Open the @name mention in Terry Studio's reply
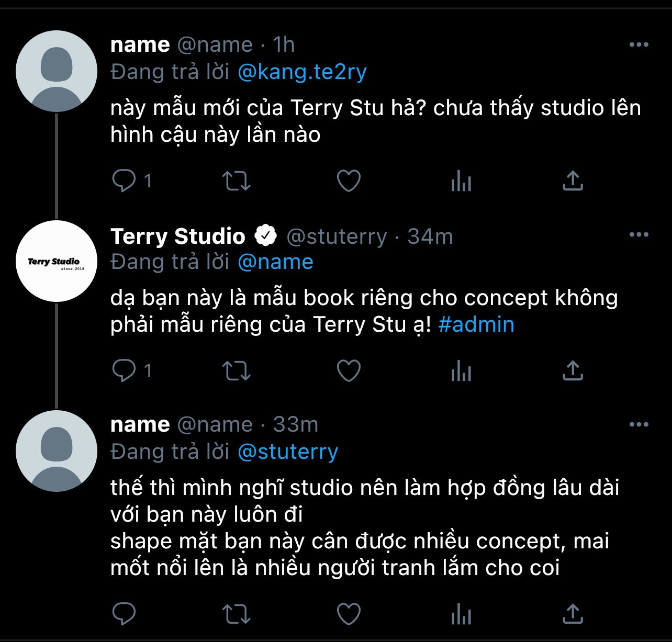The width and height of the screenshot is (672, 642). pyautogui.click(x=275, y=262)
